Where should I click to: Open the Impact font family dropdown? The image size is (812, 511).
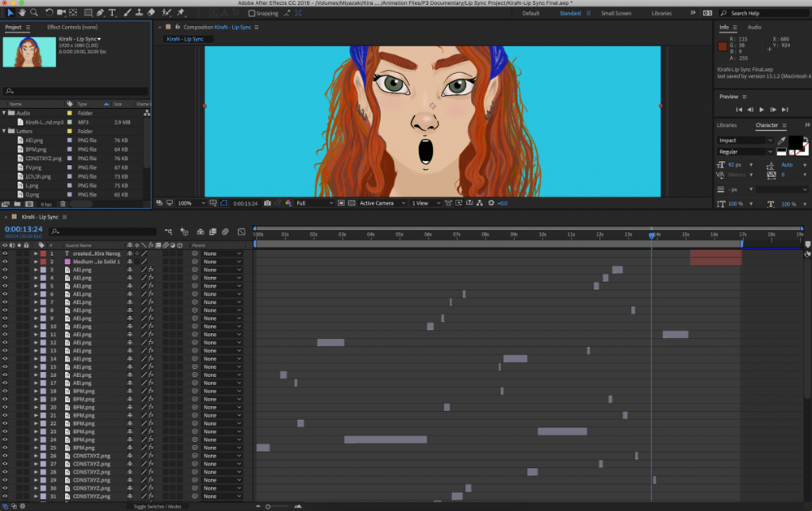point(745,141)
